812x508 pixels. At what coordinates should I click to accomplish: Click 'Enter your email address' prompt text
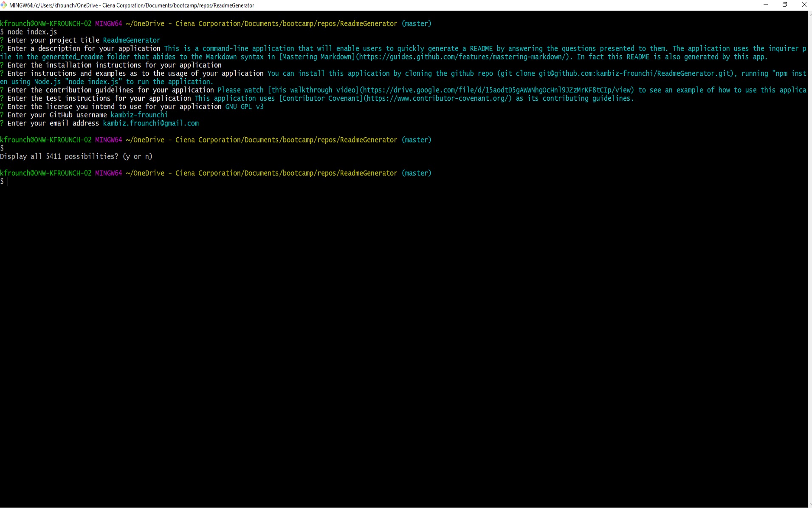coord(54,123)
